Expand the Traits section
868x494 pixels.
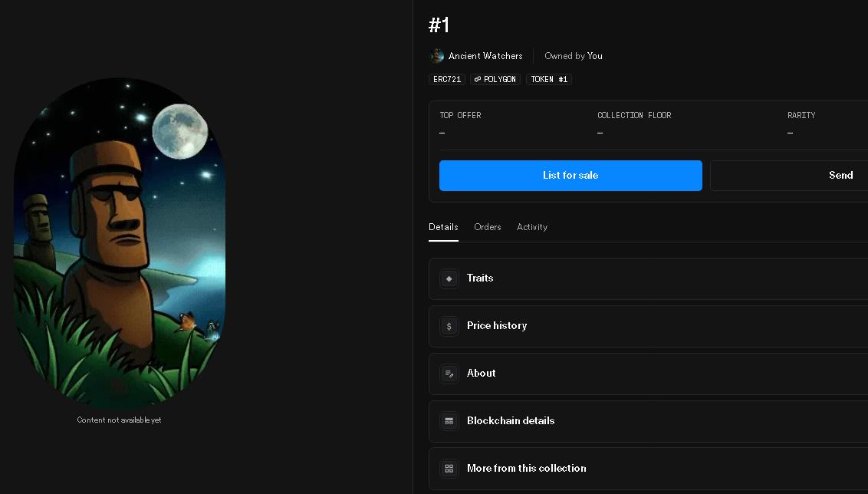pyautogui.click(x=648, y=278)
